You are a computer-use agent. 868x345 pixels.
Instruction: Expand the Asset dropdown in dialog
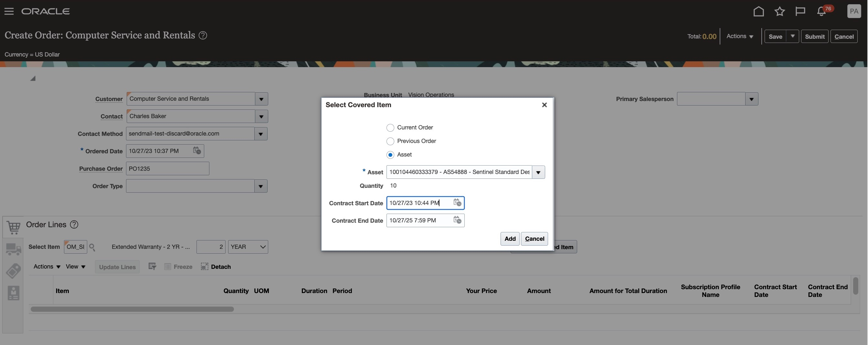(538, 172)
